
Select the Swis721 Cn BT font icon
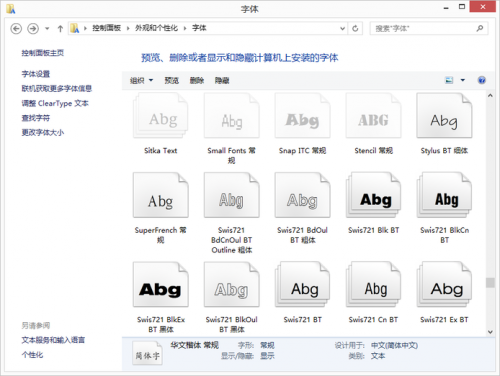click(x=373, y=284)
